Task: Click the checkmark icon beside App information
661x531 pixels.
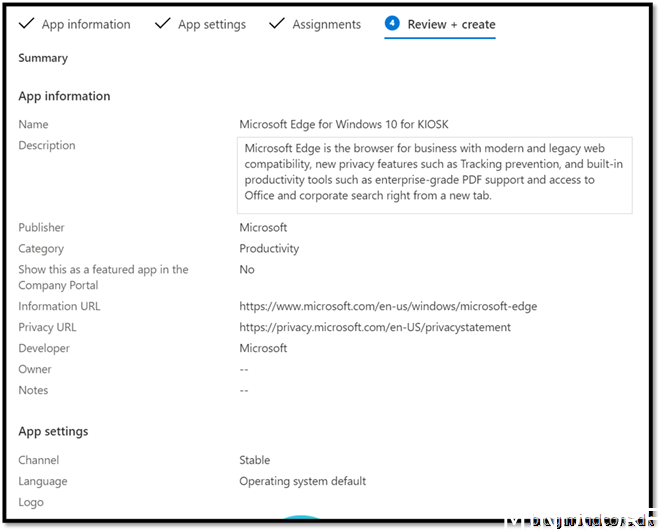Action: coord(24,23)
